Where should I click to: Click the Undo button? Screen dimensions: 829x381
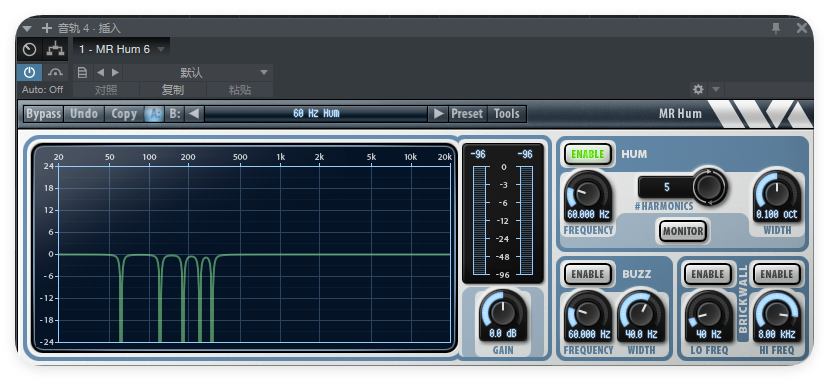pyautogui.click(x=84, y=114)
